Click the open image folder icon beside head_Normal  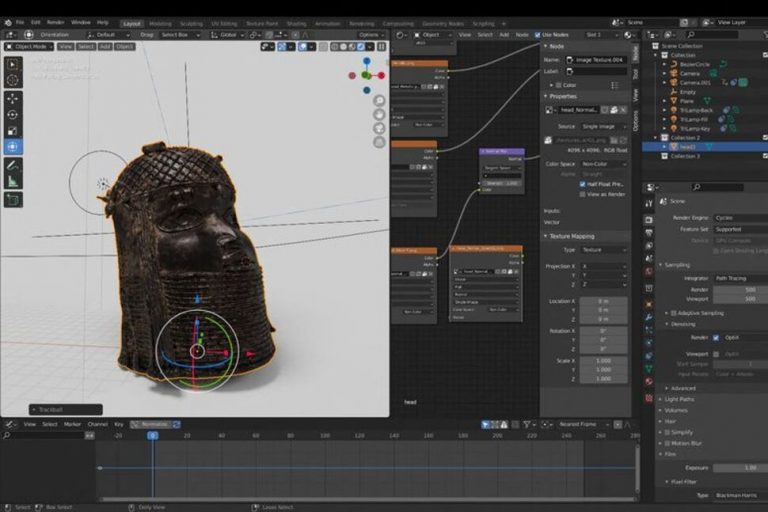pyautogui.click(x=614, y=110)
